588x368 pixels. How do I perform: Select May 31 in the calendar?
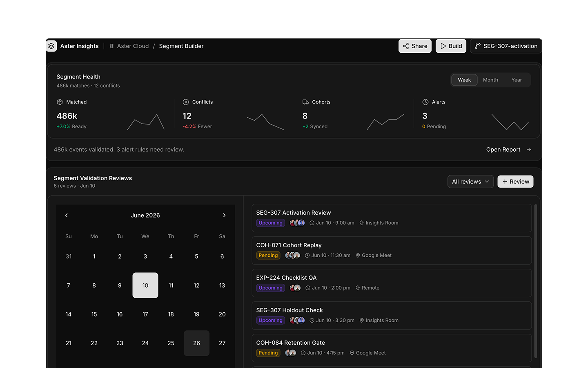pyautogui.click(x=69, y=256)
